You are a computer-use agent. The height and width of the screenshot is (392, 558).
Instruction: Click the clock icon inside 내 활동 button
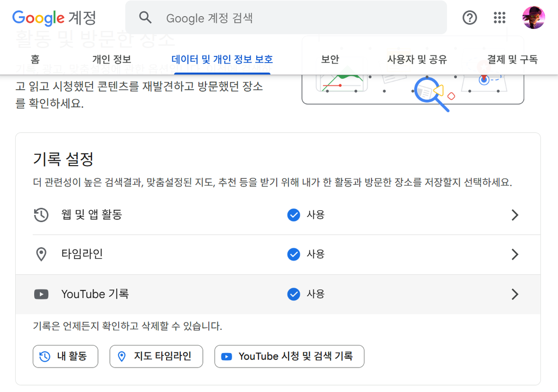pyautogui.click(x=45, y=356)
